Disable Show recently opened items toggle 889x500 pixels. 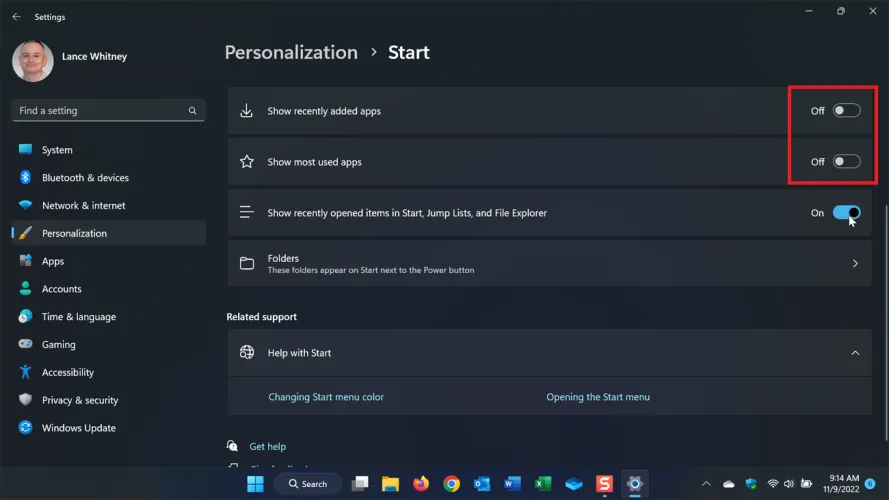point(846,213)
